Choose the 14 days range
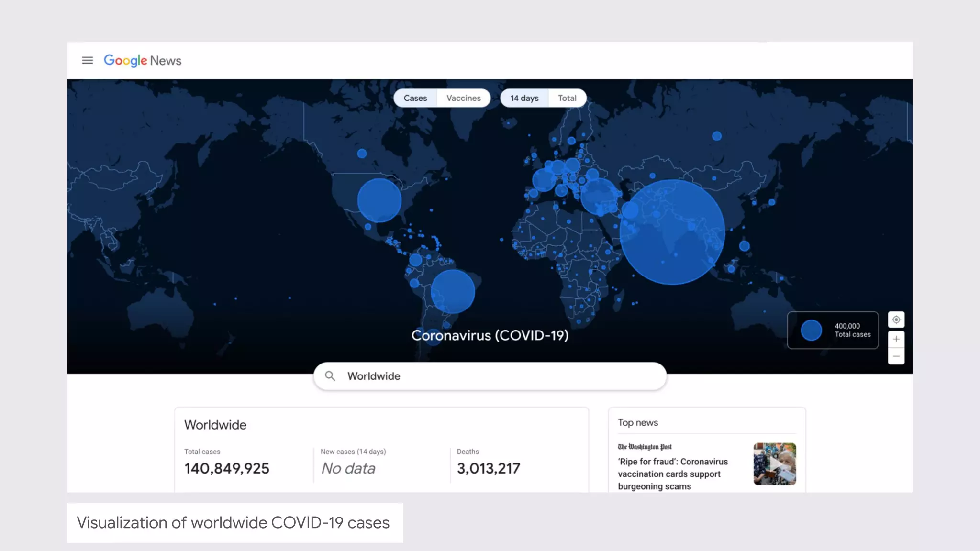980x551 pixels. [524, 98]
